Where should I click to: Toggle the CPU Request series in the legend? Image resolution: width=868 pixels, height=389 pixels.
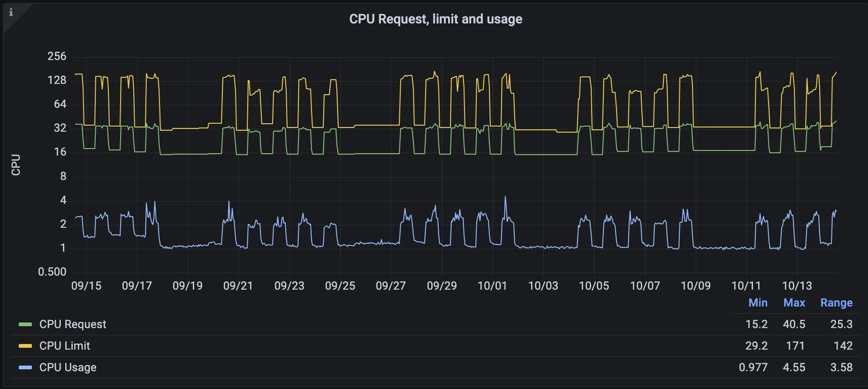tap(73, 324)
